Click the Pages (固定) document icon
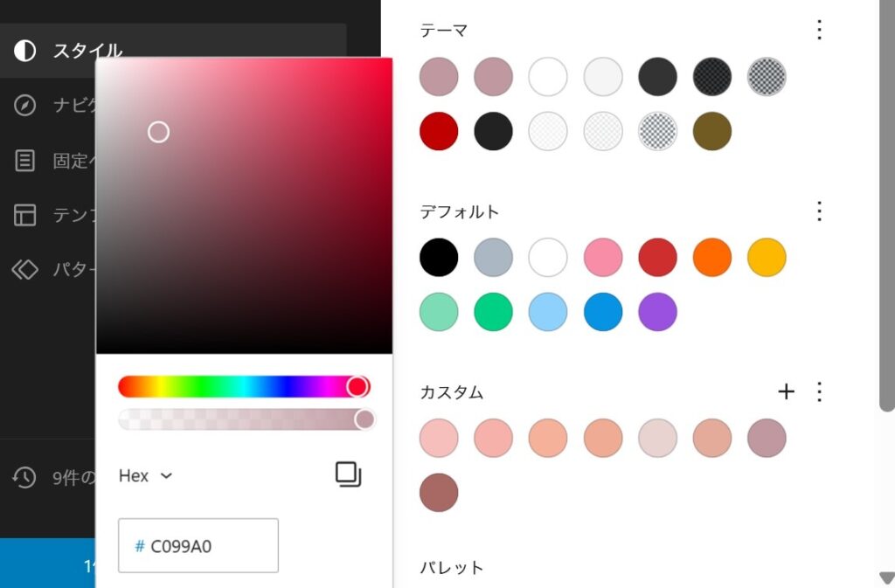This screenshot has height=588, width=895. 24,161
